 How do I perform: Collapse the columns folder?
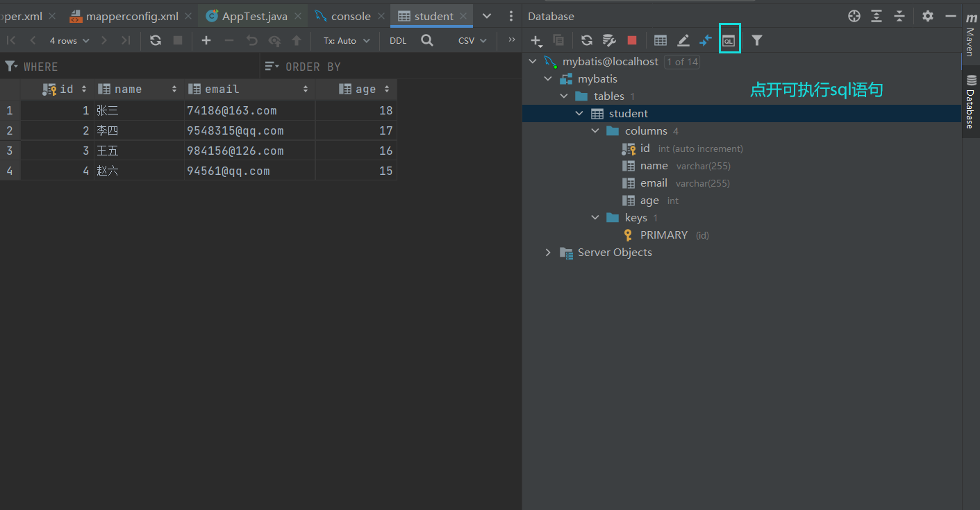click(x=595, y=131)
